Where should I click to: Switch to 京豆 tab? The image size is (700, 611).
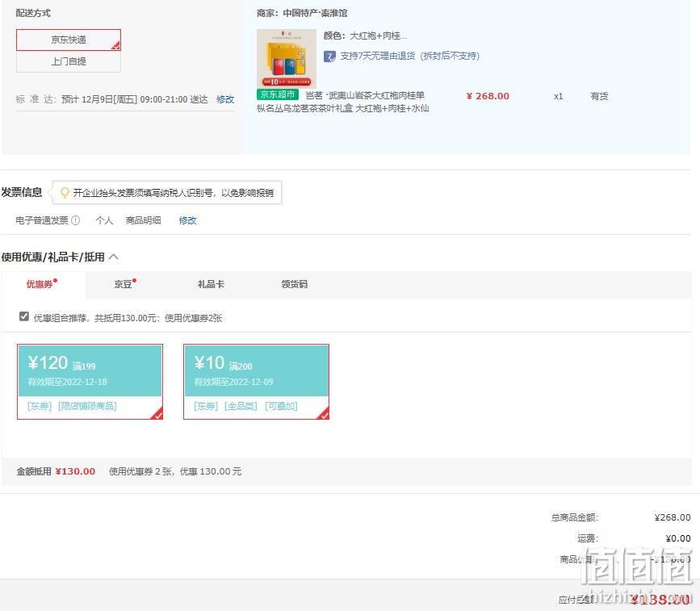pyautogui.click(x=125, y=284)
